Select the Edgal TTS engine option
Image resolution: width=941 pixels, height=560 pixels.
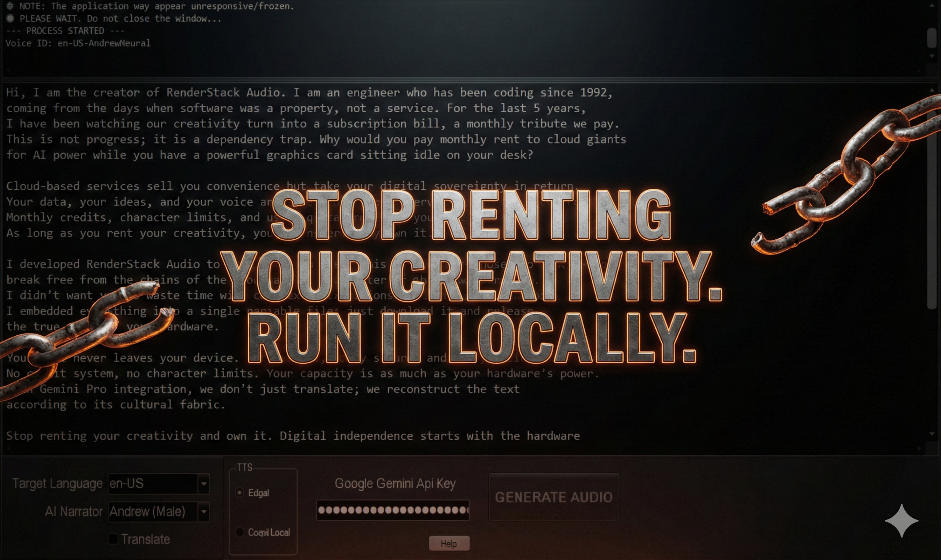(x=239, y=492)
